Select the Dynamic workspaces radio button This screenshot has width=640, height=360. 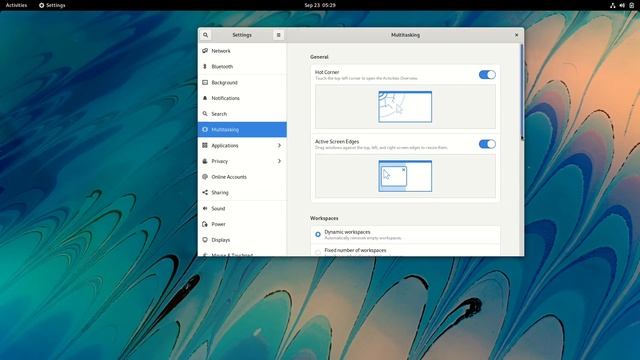(318, 234)
